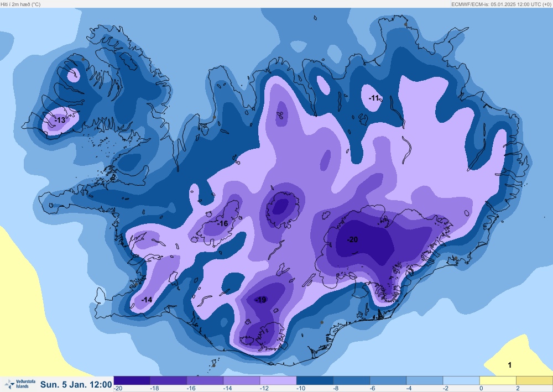Click the '-4' legend scale label

410,388
